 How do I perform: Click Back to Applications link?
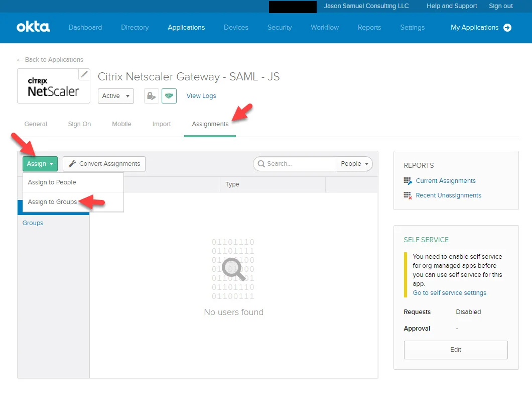tap(50, 60)
